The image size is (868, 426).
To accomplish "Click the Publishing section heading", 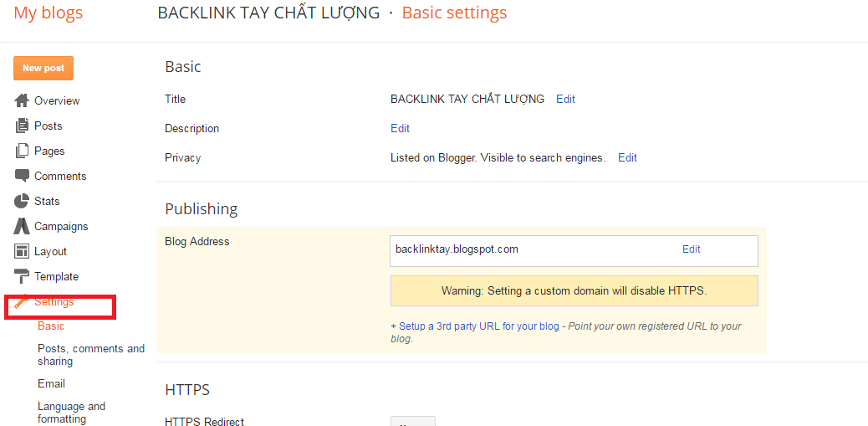I will tap(202, 209).
